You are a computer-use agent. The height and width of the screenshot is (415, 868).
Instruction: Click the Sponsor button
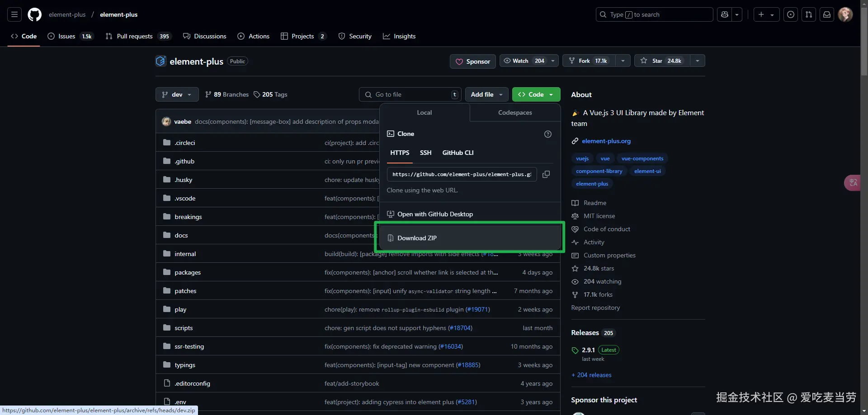pos(473,61)
